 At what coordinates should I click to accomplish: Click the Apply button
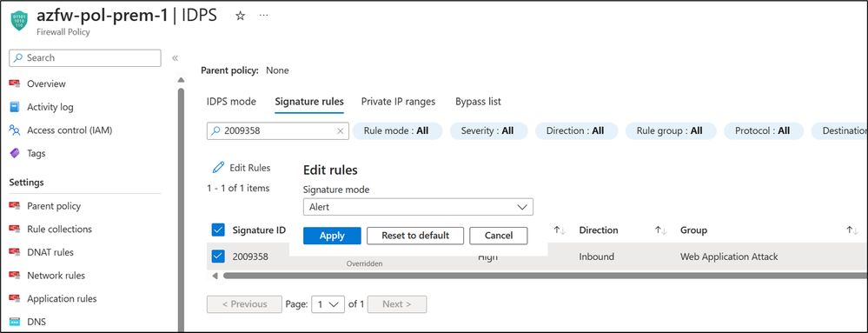(x=332, y=236)
